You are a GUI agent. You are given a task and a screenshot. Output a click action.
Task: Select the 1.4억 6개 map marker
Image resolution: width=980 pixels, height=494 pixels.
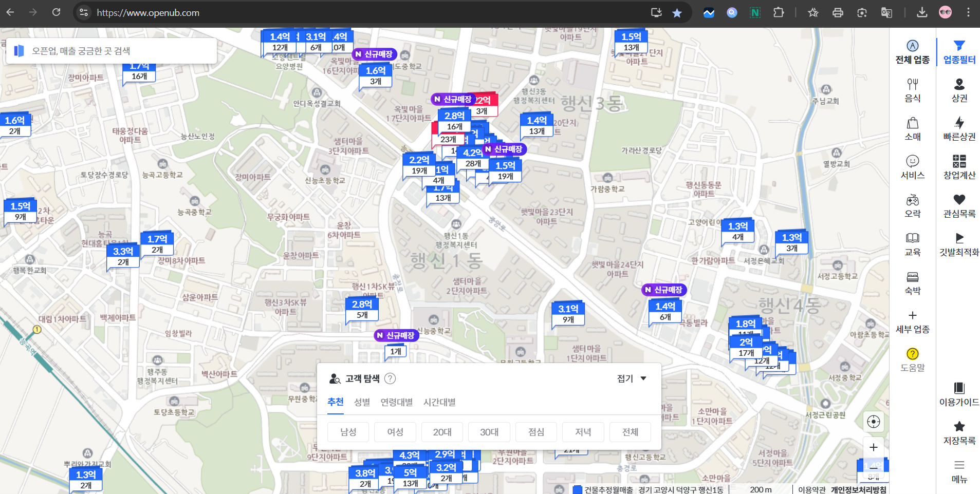(665, 311)
